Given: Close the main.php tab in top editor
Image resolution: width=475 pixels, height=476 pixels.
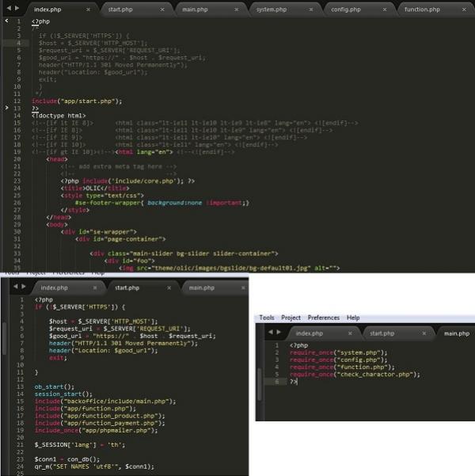Looking at the screenshot, I should point(236,10).
